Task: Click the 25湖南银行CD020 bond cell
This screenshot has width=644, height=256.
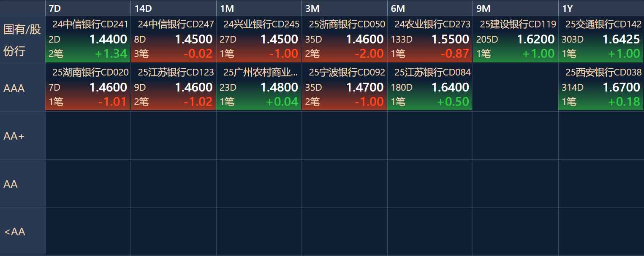Action: coord(88,87)
